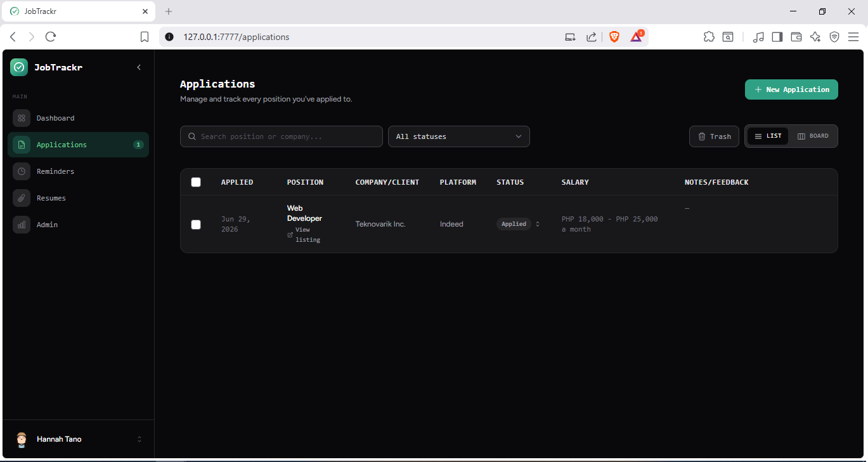This screenshot has height=462, width=868.
Task: Toggle the browser sidebar panel
Action: pyautogui.click(x=777, y=37)
